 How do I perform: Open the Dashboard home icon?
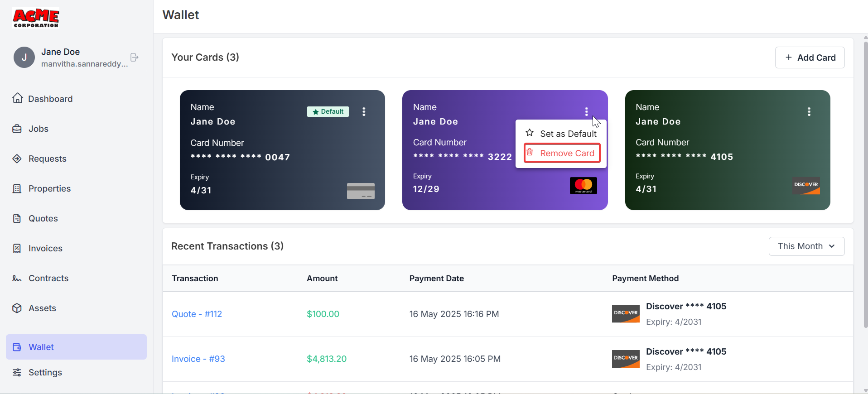(17, 98)
